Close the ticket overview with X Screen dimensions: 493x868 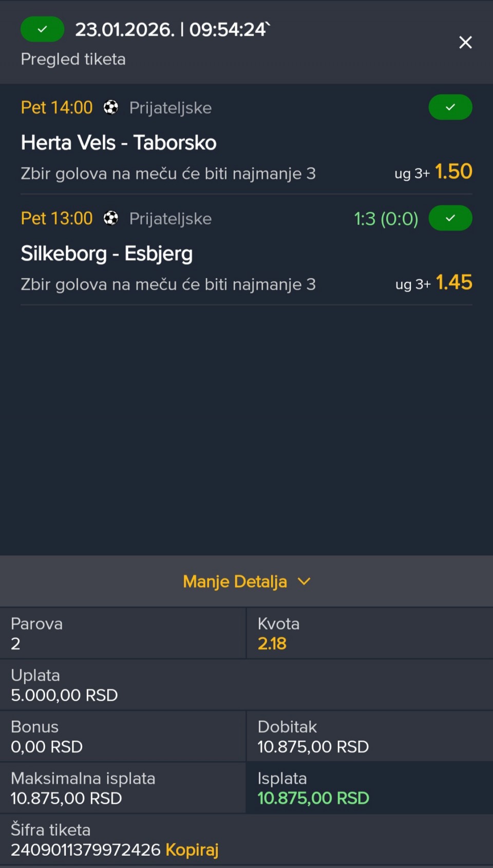point(465,42)
